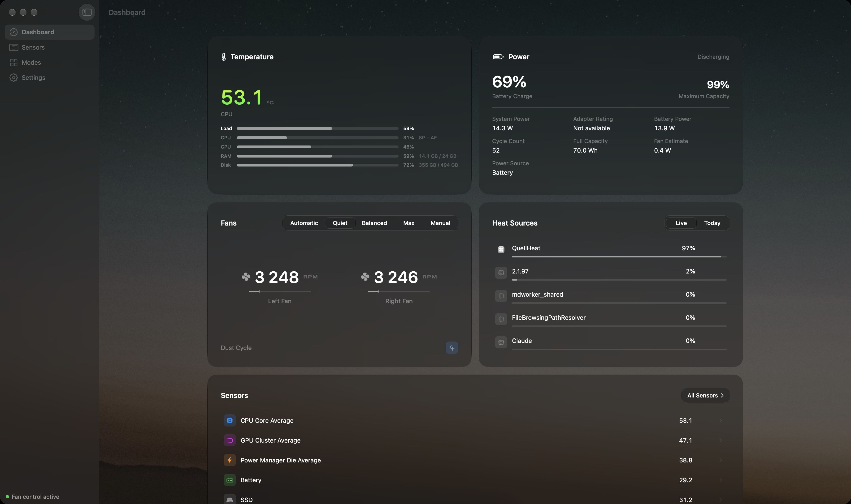Select Automatic fan mode
851x504 pixels.
pyautogui.click(x=304, y=223)
